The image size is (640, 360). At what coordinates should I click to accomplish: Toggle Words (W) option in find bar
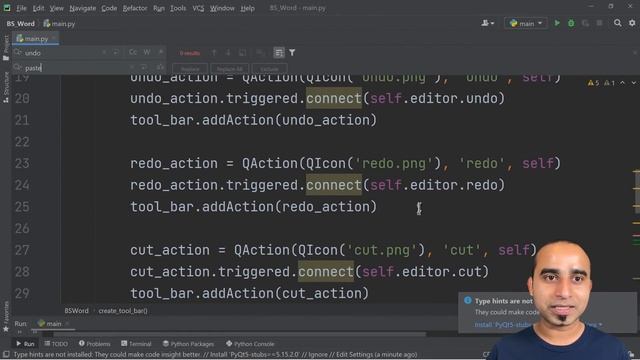pyautogui.click(x=147, y=52)
